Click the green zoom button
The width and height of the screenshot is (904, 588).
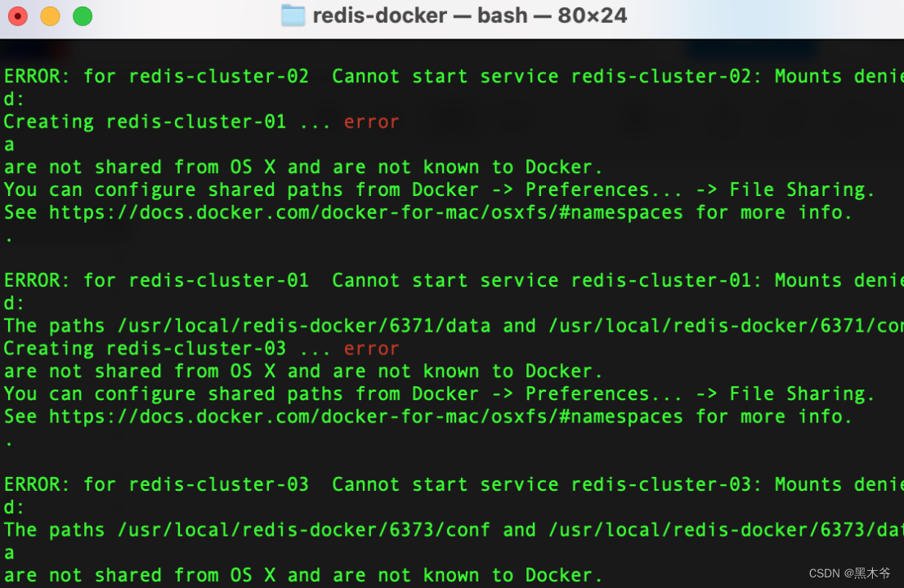[x=82, y=16]
